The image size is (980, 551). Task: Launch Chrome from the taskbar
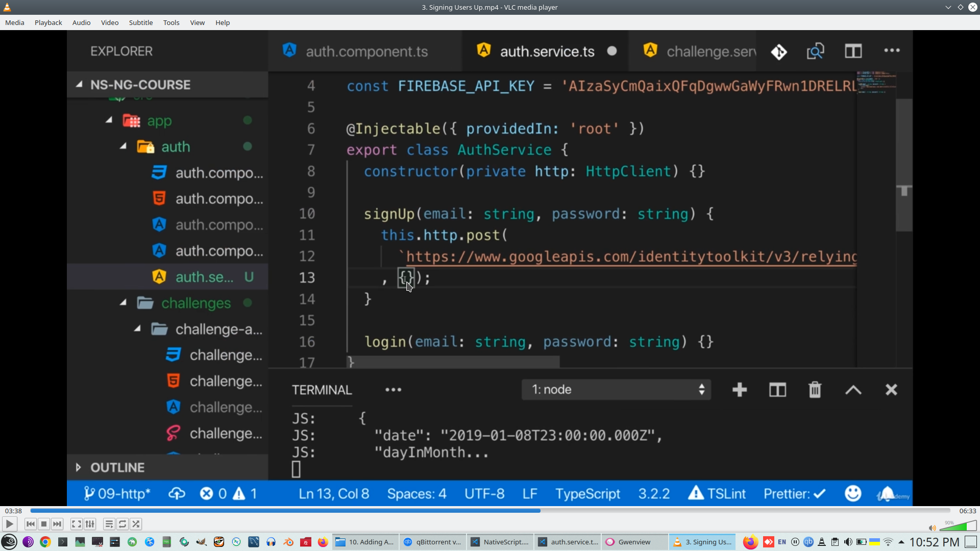point(45,542)
